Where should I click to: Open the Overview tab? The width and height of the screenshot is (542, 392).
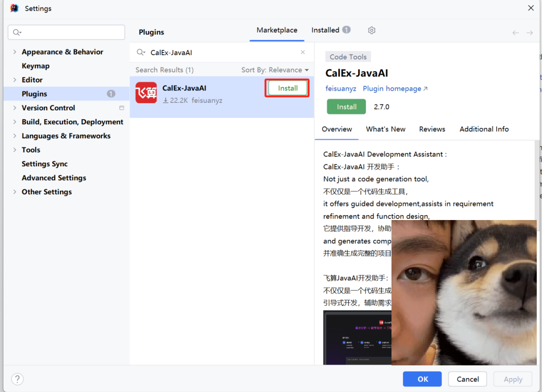click(x=337, y=129)
